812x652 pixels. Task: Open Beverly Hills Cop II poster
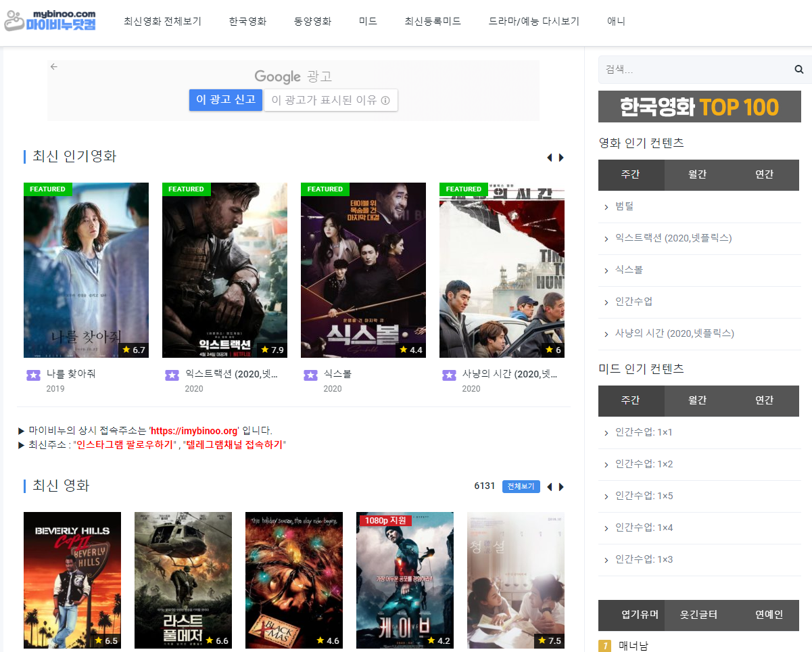tap(72, 580)
